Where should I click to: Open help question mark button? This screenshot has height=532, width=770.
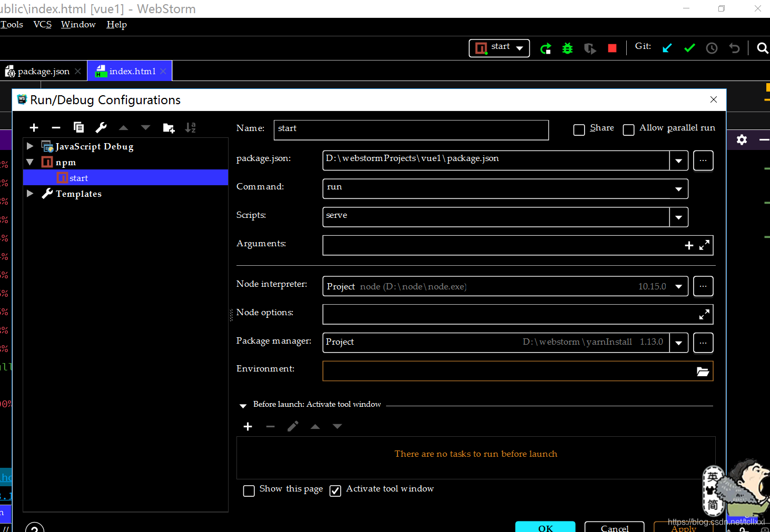[x=34, y=528]
